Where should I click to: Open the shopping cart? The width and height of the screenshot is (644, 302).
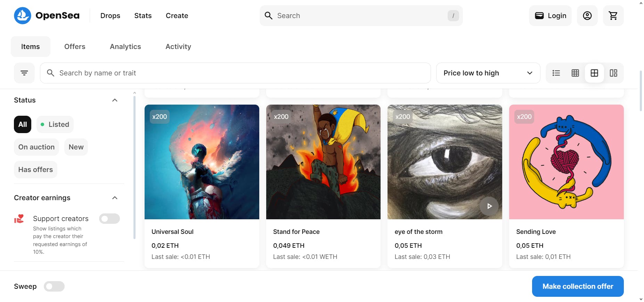tap(613, 16)
